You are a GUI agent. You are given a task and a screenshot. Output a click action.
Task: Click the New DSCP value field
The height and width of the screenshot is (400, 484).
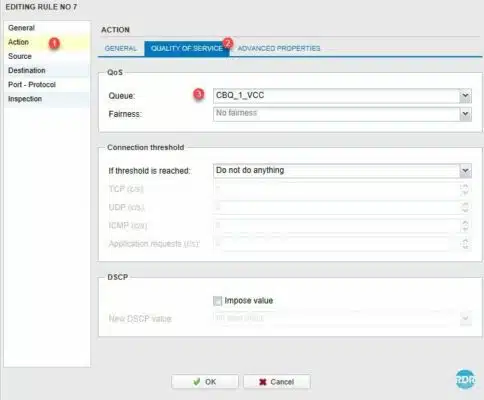336,319
